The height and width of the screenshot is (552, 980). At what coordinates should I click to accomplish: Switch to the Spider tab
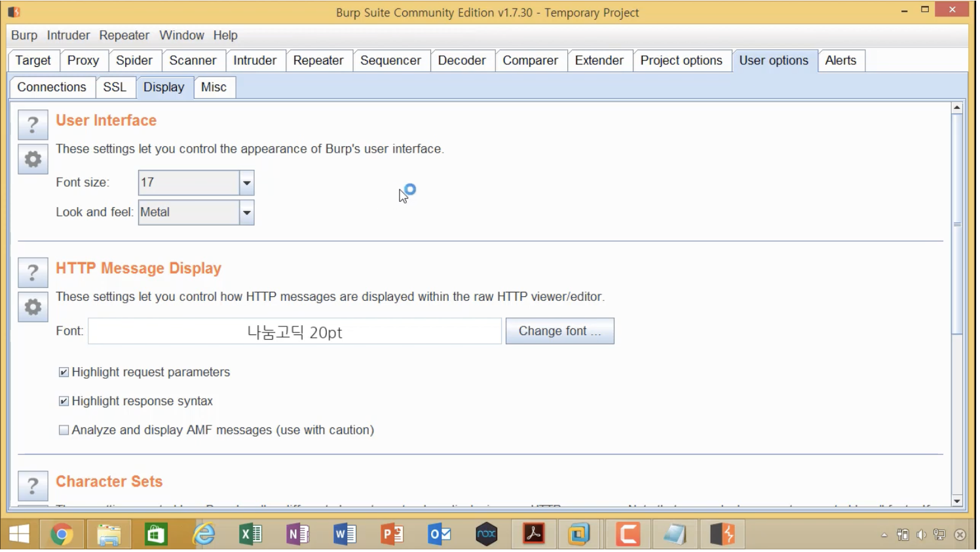(x=134, y=60)
